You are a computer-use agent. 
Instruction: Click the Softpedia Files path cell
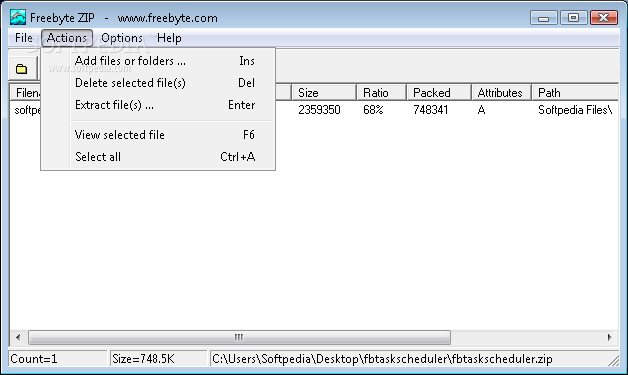click(x=575, y=110)
